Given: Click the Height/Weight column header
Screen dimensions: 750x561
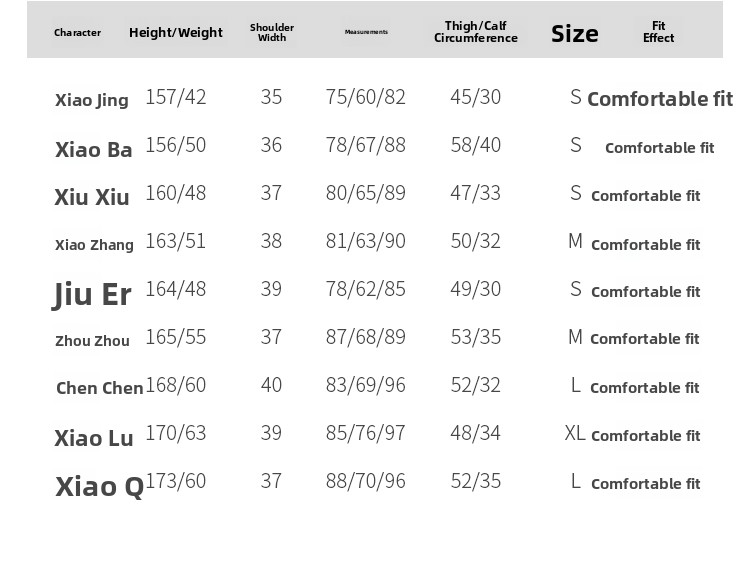Looking at the screenshot, I should click(176, 33).
